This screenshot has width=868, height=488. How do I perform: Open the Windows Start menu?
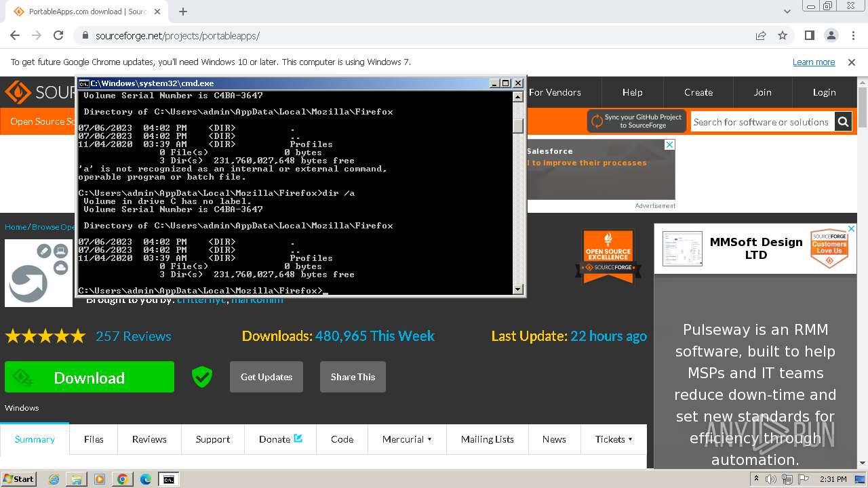[18, 479]
